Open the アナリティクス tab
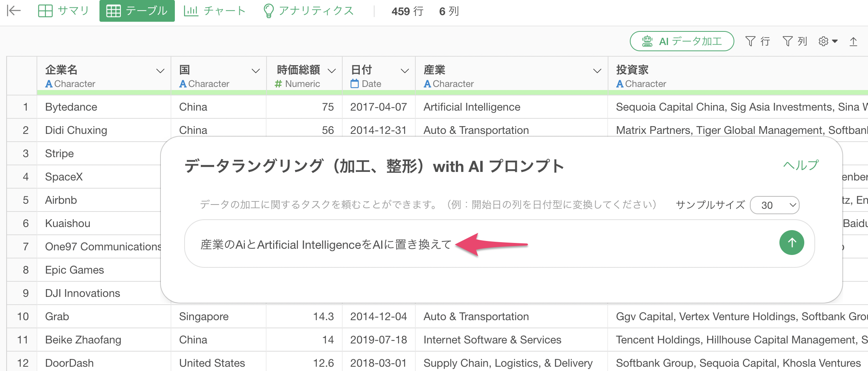Screen dimensions: 868x371 click(309, 10)
